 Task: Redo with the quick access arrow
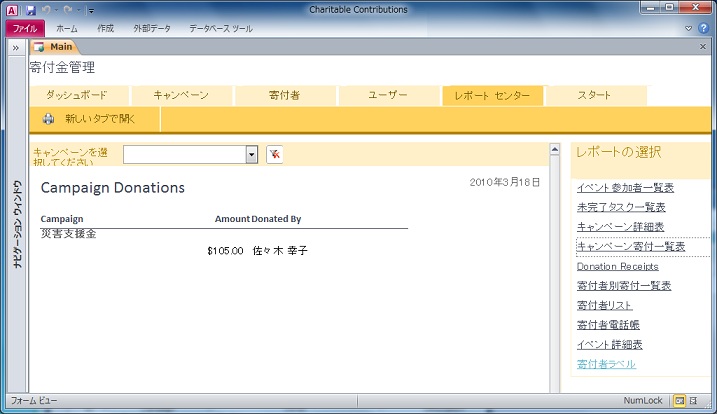[68, 10]
